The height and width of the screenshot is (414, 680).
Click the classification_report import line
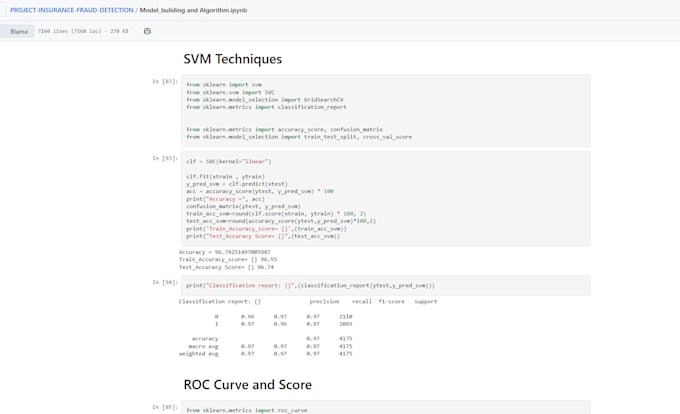tap(266, 107)
